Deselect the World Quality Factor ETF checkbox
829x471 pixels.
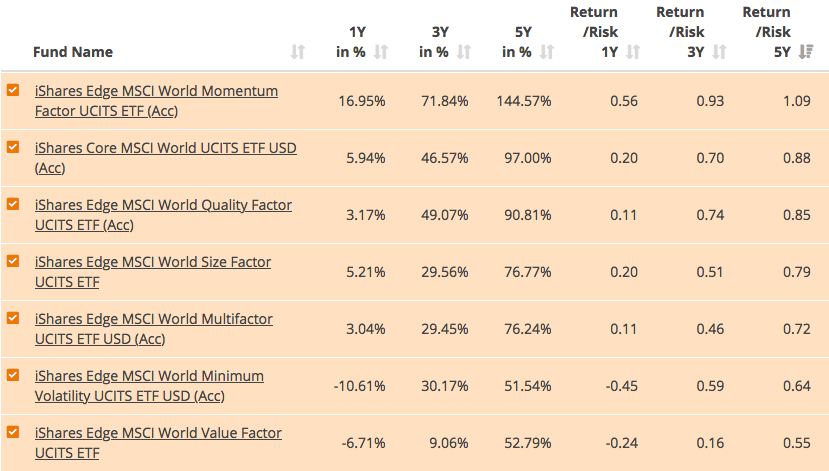(x=13, y=204)
